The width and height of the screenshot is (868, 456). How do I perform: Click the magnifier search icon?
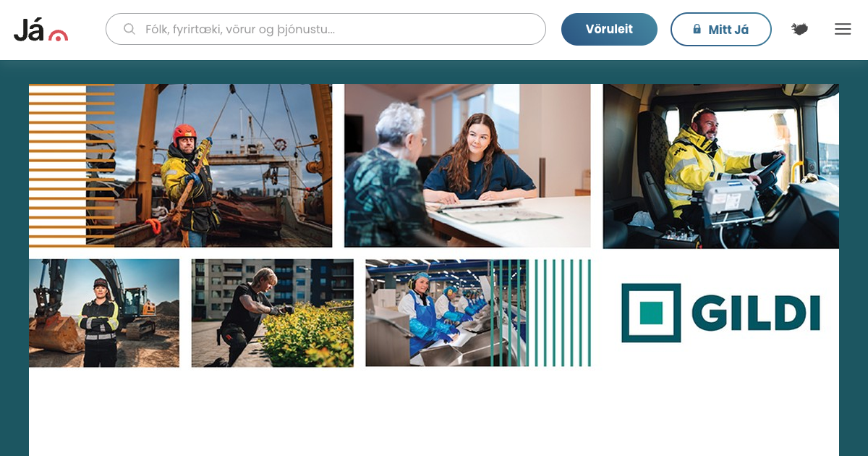(129, 29)
